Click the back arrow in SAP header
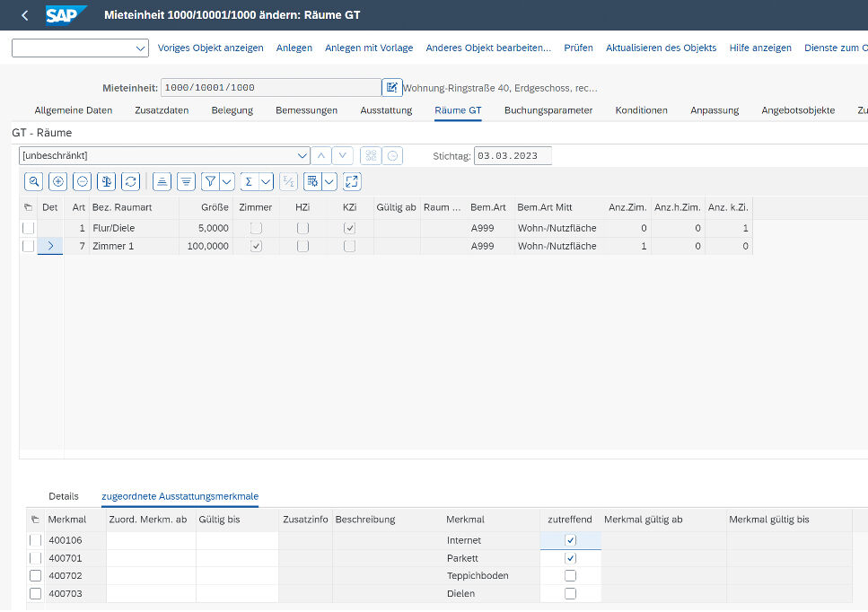Viewport: 868px width, 612px height. [24, 15]
